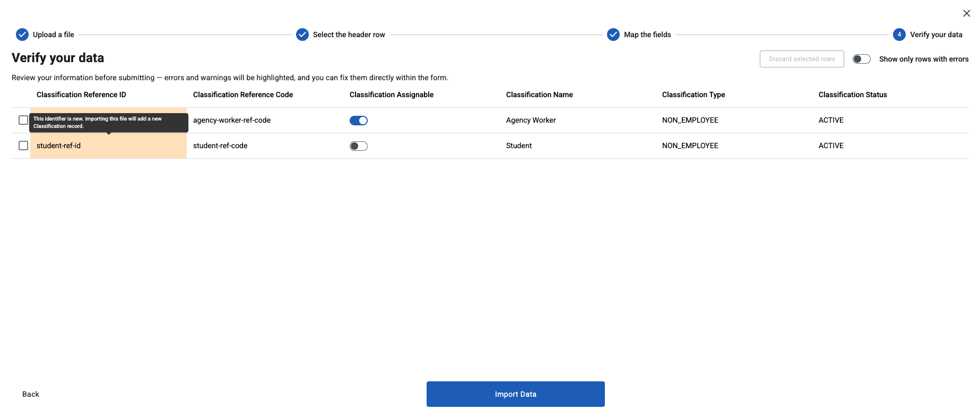The image size is (980, 418).
Task: Click Discard selected rows button
Action: [x=802, y=59]
